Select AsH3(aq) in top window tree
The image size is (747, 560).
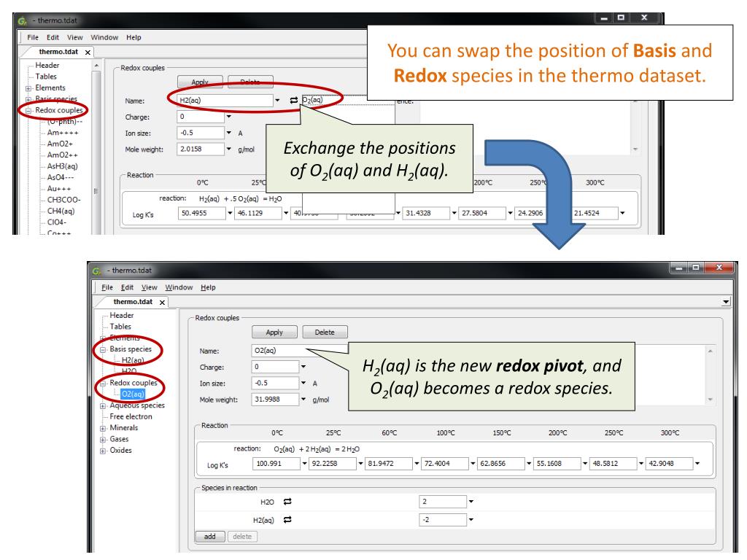[63, 166]
